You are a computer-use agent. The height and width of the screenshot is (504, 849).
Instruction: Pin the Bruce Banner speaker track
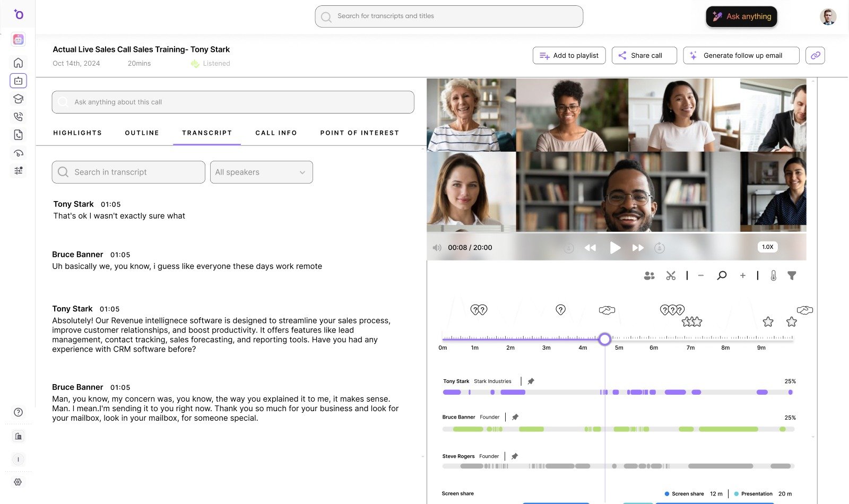click(x=515, y=417)
